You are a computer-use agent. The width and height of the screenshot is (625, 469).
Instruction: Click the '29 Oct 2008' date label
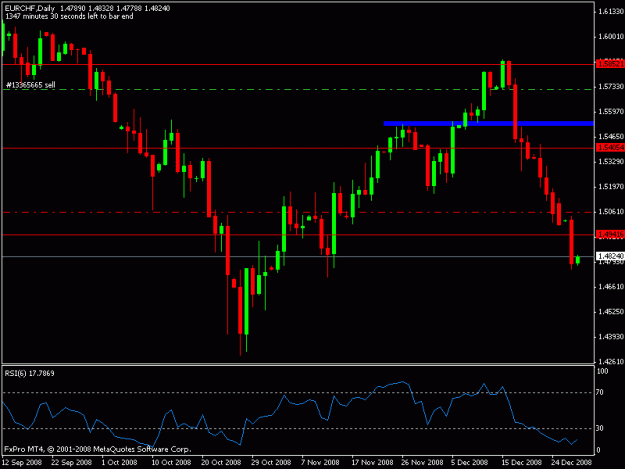tap(271, 462)
